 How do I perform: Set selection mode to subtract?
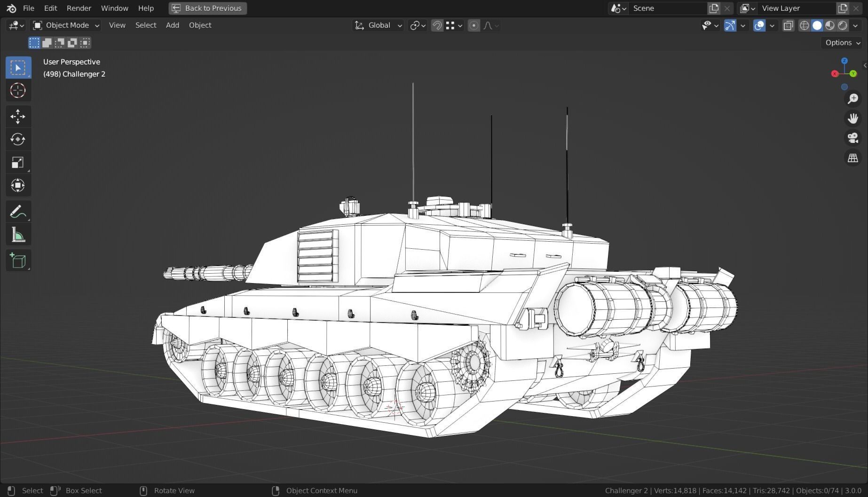(x=60, y=43)
